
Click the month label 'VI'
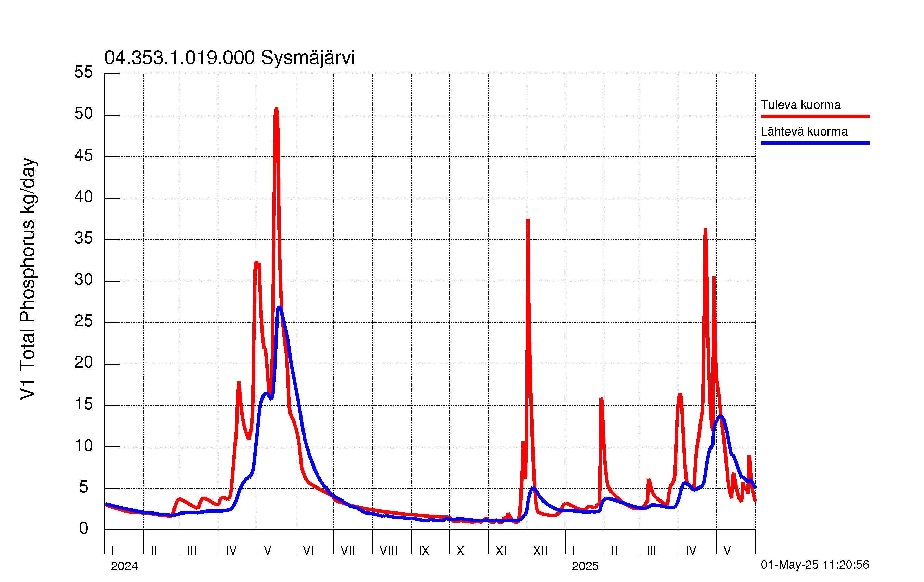point(308,551)
